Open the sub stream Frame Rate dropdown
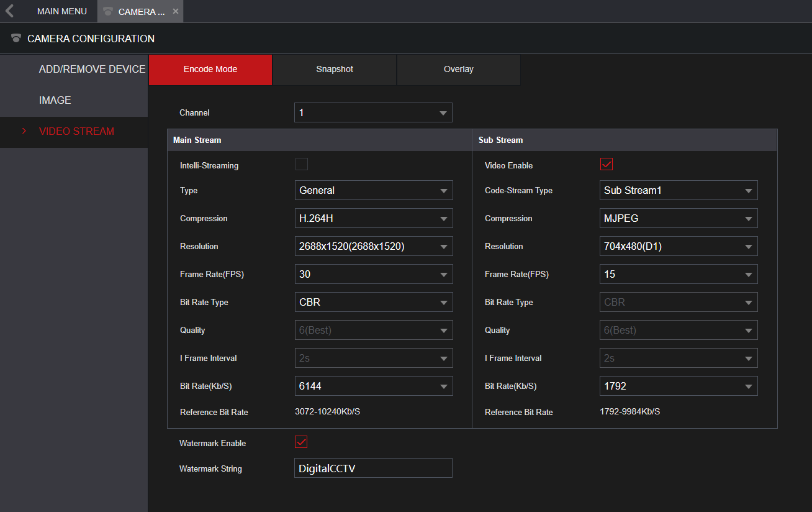The image size is (812, 512). [678, 274]
